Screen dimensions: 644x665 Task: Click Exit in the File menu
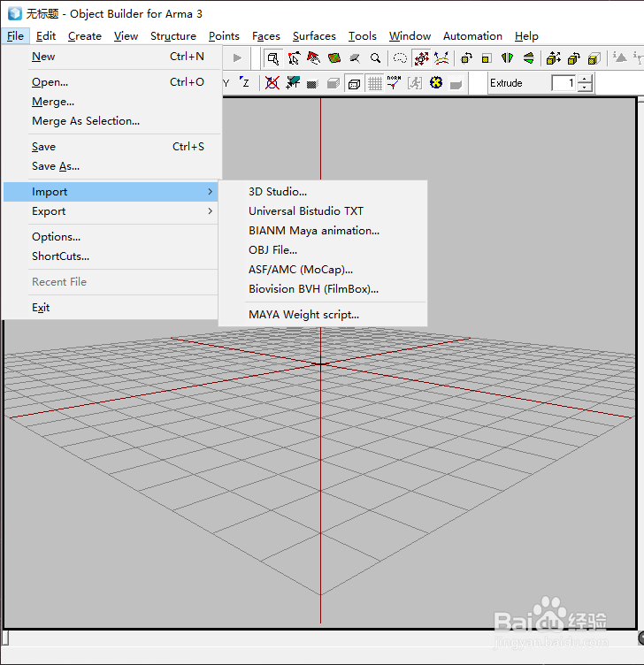coord(111,308)
